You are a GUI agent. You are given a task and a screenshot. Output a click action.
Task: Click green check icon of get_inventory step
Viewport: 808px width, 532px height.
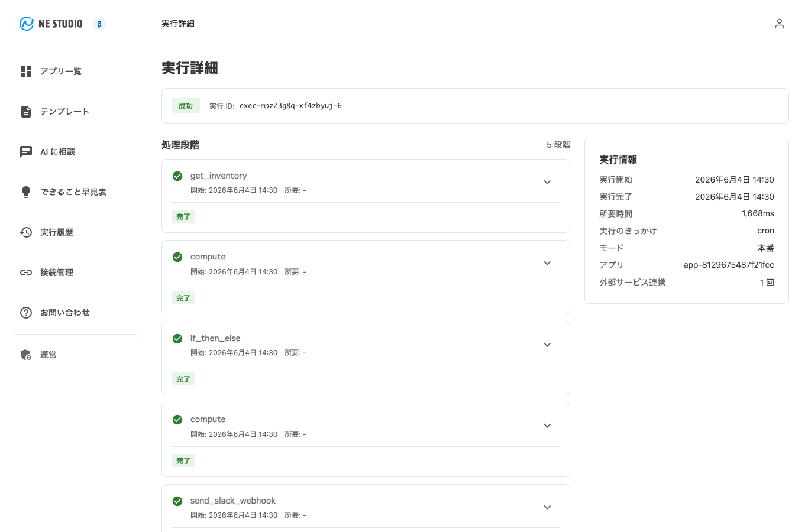coord(177,176)
